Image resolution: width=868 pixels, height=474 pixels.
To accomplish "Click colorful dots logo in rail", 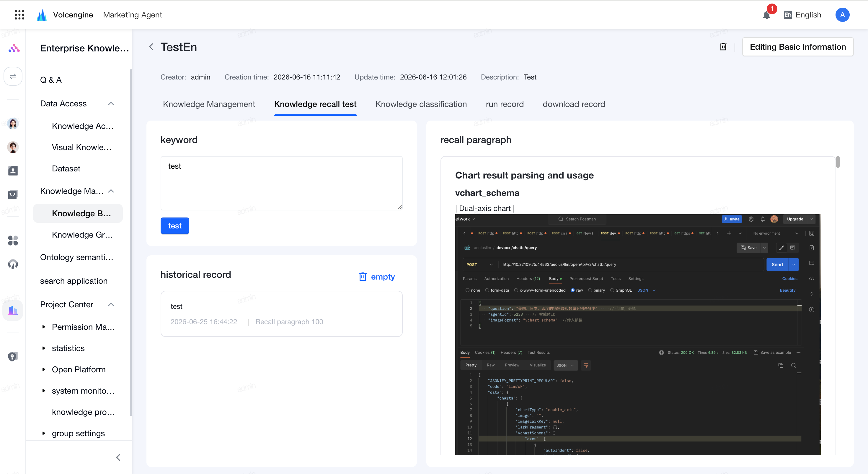I will (x=14, y=48).
